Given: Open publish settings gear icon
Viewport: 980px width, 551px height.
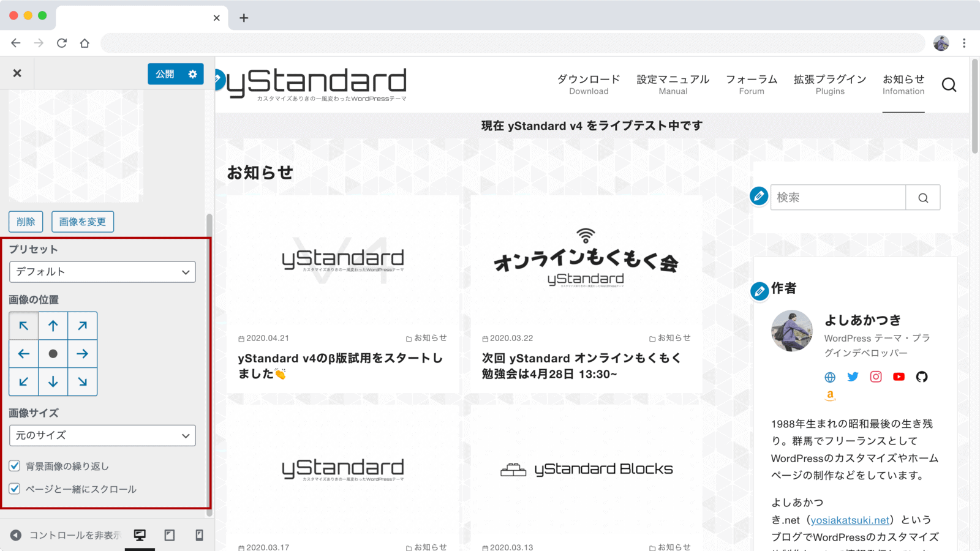Looking at the screenshot, I should [x=193, y=74].
